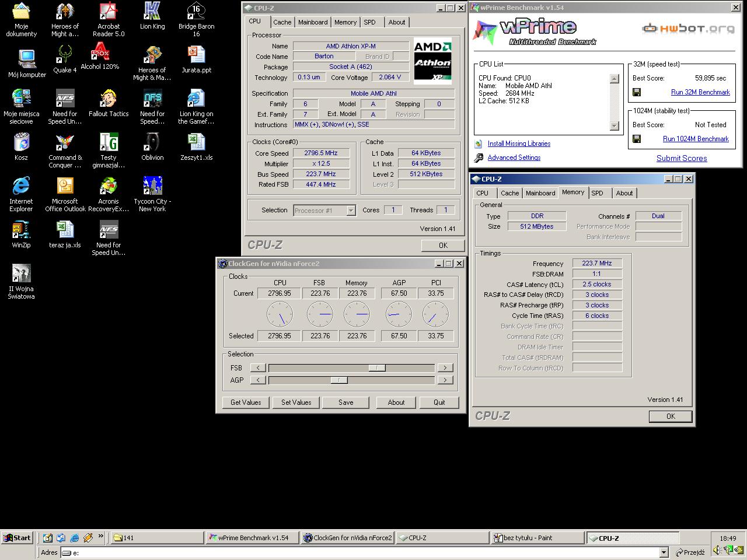The image size is (747, 560).
Task: Click the FSB slider thumb in ClockGen
Action: [x=376, y=367]
